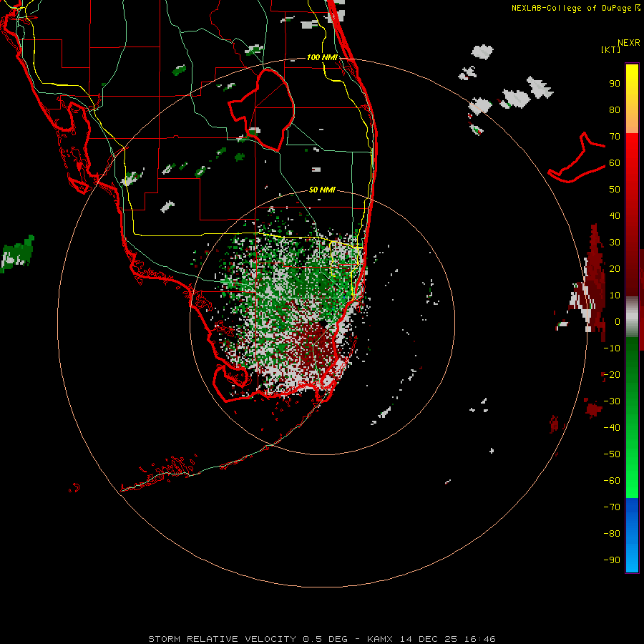Click the green echo patch off the west coast
This screenshot has width=644, height=644.
point(17,253)
